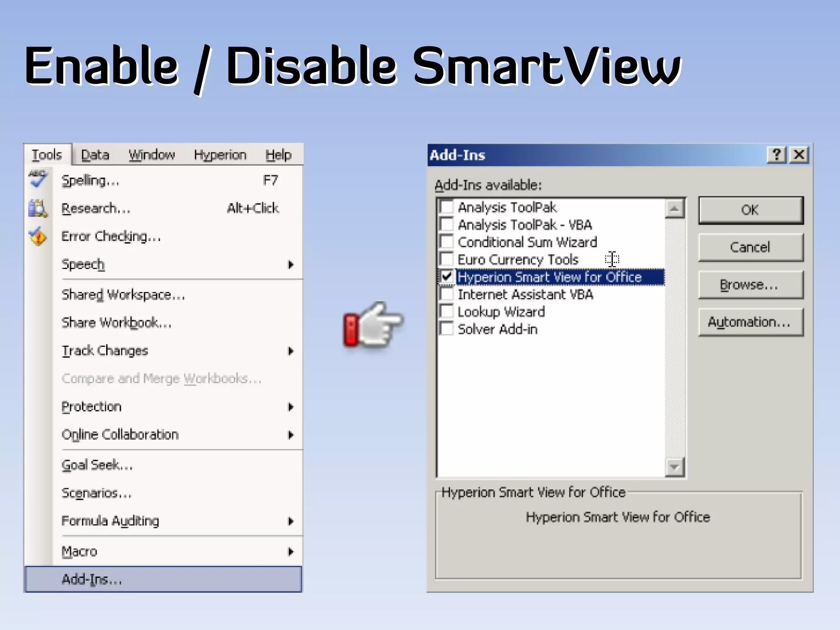Click the add-ins list scroll down arrow

[x=674, y=467]
